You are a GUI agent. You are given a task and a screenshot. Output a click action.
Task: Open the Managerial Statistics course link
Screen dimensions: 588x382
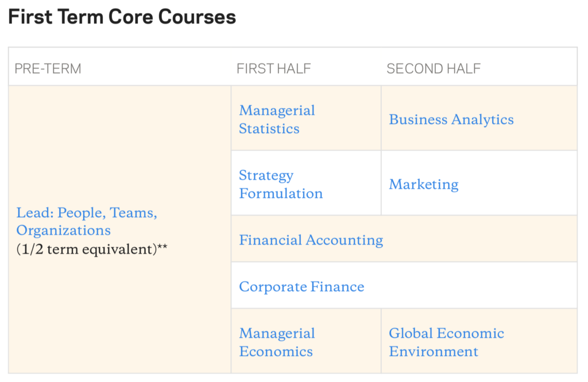[277, 119]
